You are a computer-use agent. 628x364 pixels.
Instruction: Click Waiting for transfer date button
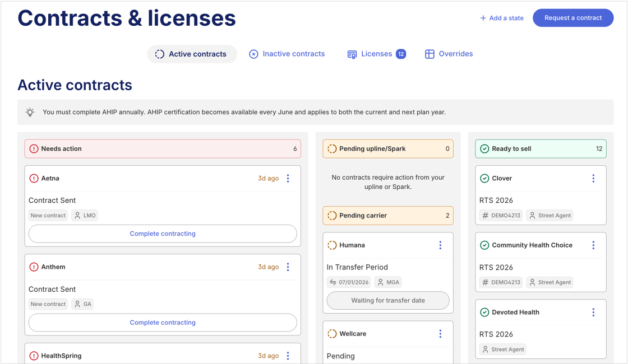point(388,300)
